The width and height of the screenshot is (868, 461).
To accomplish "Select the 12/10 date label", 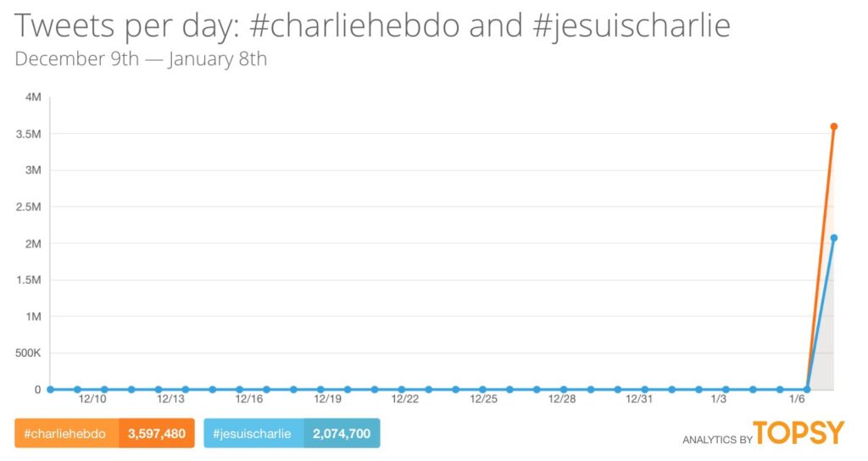I will click(x=92, y=399).
